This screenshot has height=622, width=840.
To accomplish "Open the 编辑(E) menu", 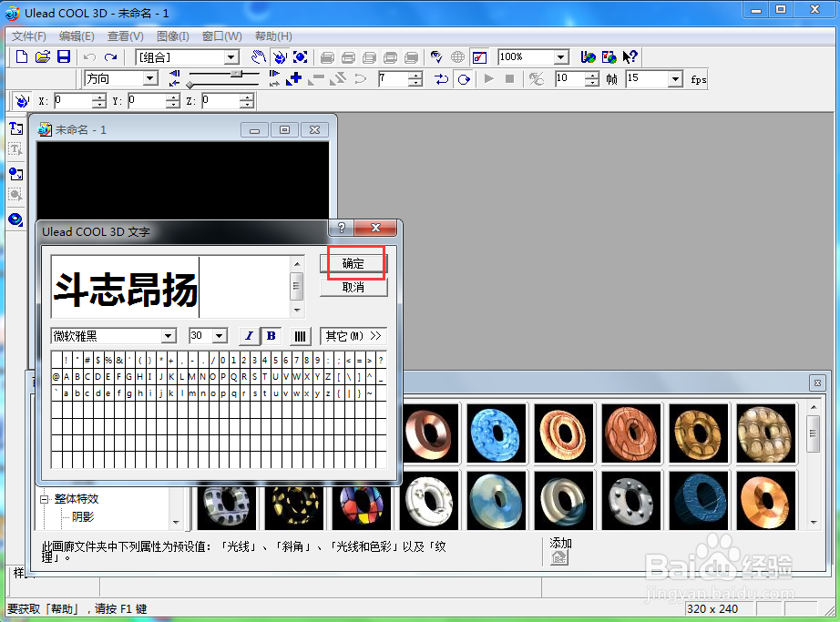I will click(x=77, y=36).
